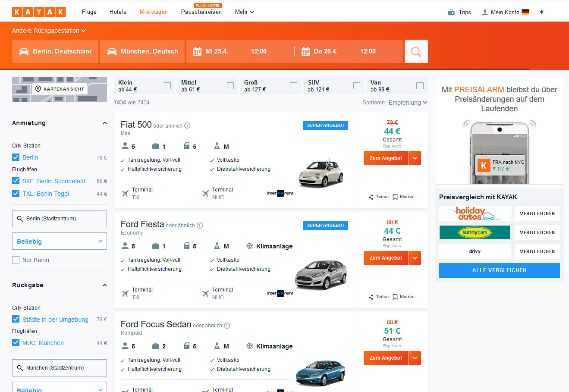Image resolution: width=569 pixels, height=392 pixels.
Task: Click ALLE VERGLEICHEN button
Action: click(x=500, y=270)
